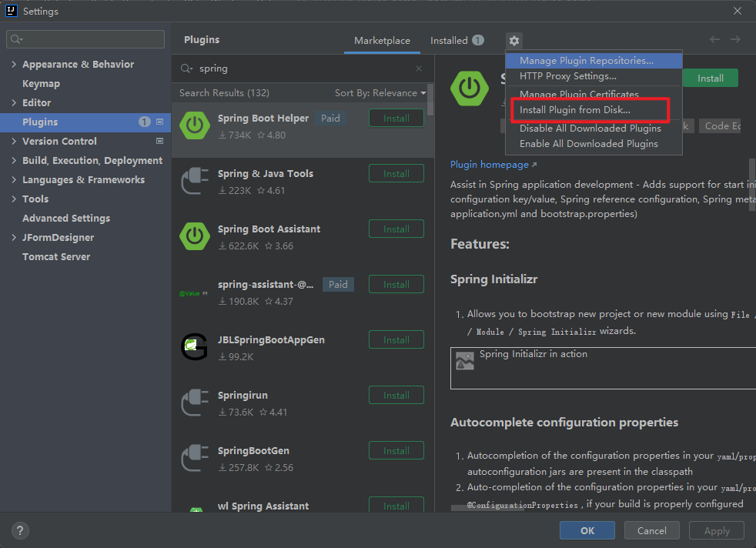The height and width of the screenshot is (548, 756).
Task: Confirm with the OK button
Action: click(587, 530)
